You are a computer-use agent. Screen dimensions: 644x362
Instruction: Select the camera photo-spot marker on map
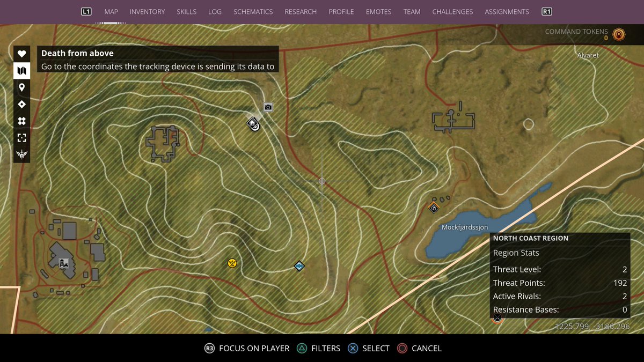click(268, 107)
